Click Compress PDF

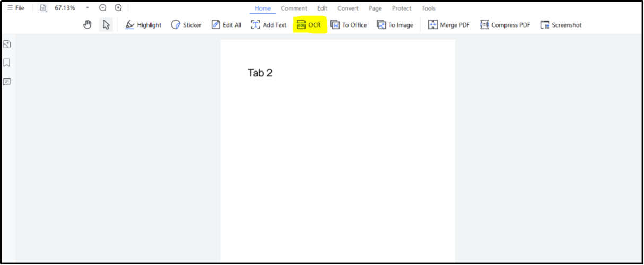coord(505,25)
